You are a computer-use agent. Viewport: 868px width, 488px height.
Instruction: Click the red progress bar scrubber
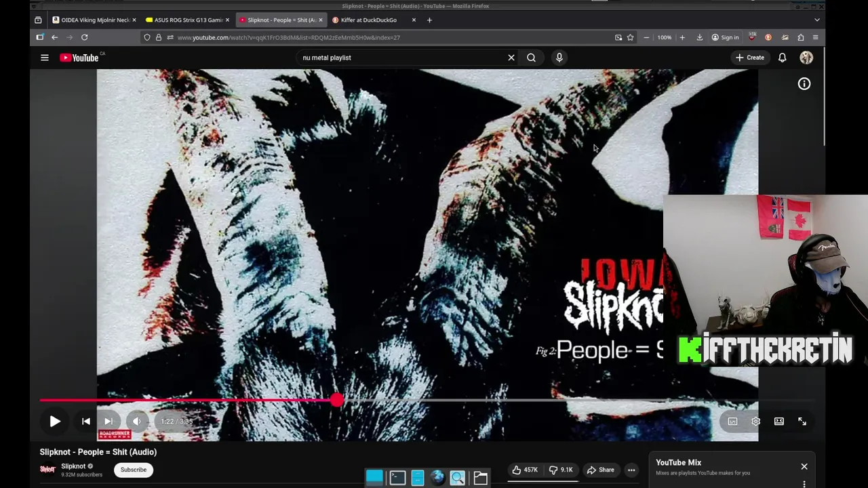click(x=337, y=401)
